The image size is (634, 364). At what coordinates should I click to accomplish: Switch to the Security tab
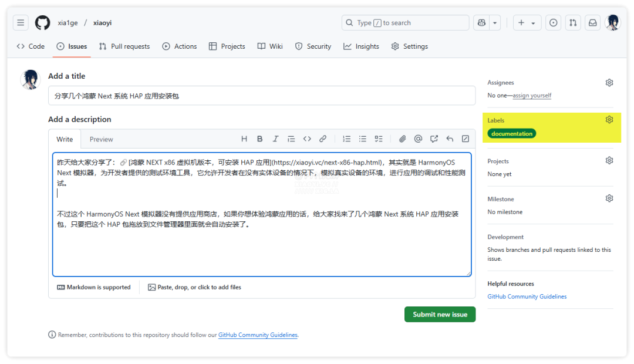[313, 46]
